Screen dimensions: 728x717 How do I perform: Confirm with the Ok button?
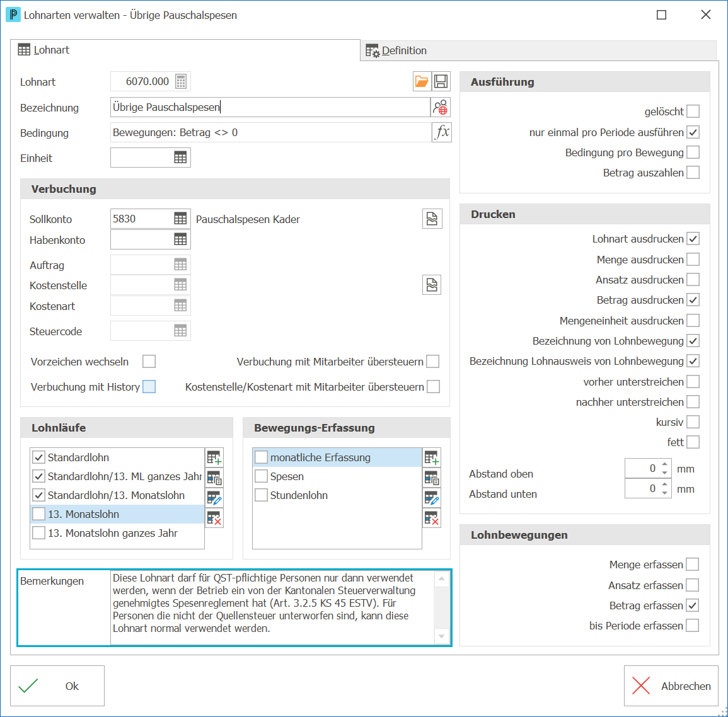57,686
